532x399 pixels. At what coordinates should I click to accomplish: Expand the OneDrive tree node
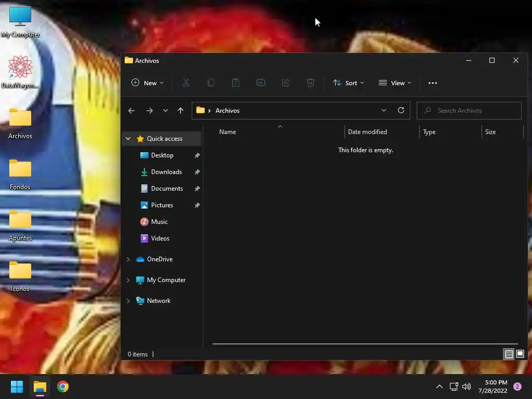[128, 259]
